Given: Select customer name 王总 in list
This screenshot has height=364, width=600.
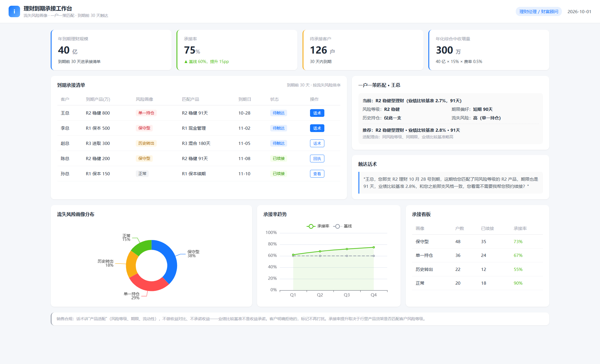Looking at the screenshot, I should pyautogui.click(x=65, y=113).
